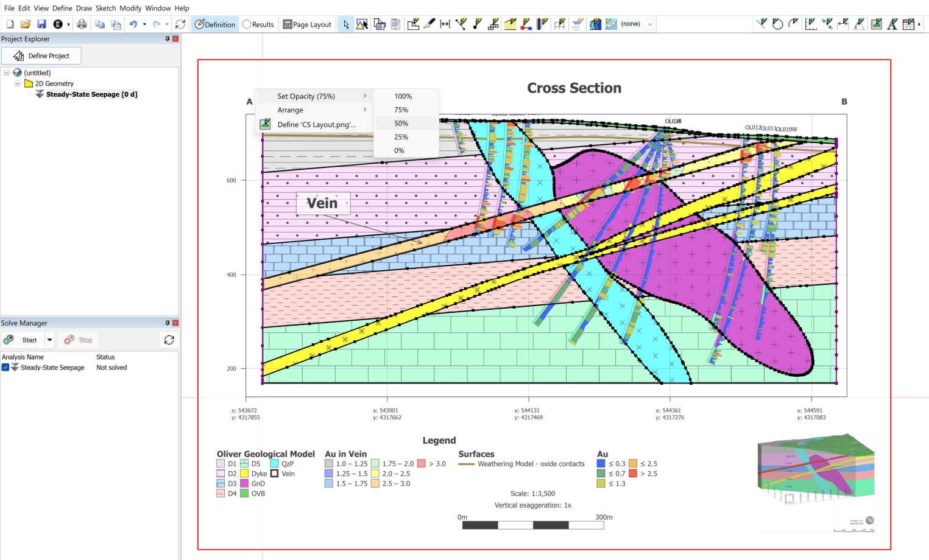Open the Start button dropdown arrow
The image size is (929, 560).
click(50, 340)
